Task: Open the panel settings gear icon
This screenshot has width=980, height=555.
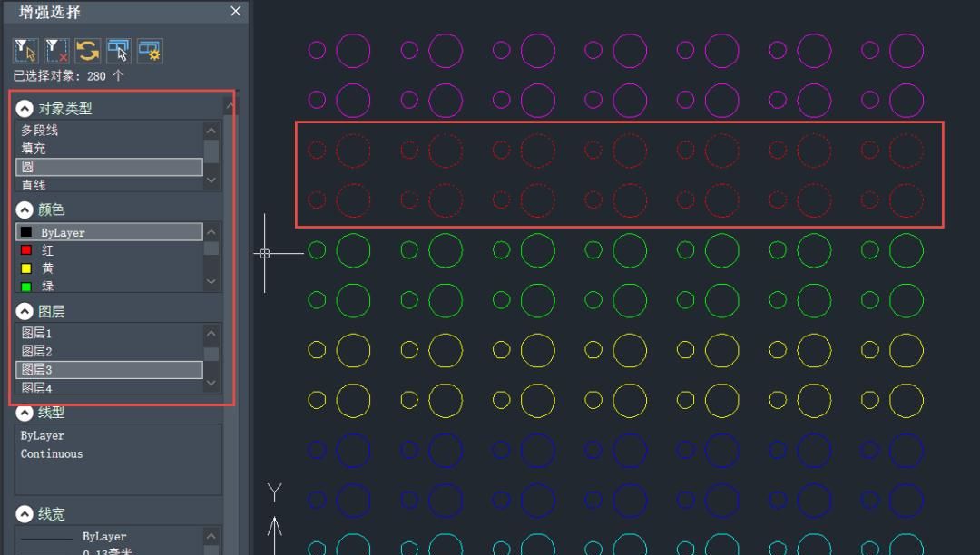Action: tap(150, 51)
